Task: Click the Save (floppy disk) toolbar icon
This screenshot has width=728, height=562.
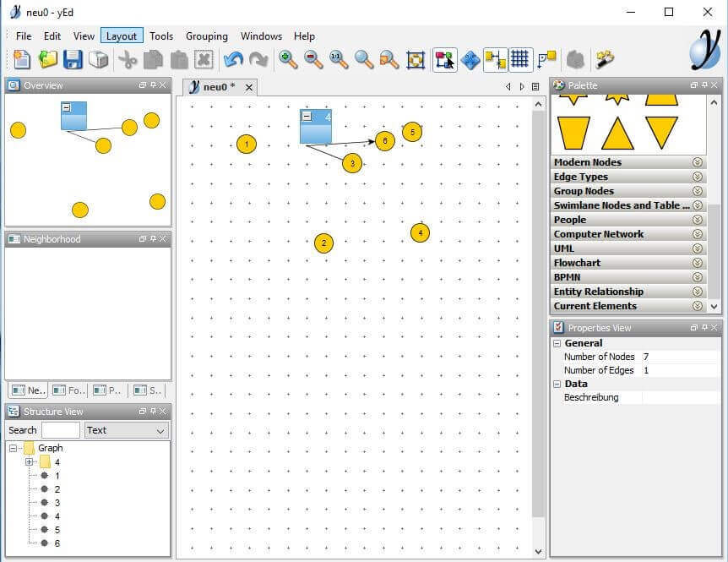Action: 73,60
